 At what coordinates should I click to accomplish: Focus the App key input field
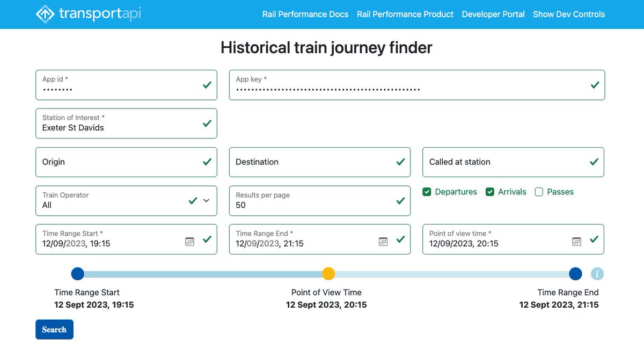click(x=417, y=85)
